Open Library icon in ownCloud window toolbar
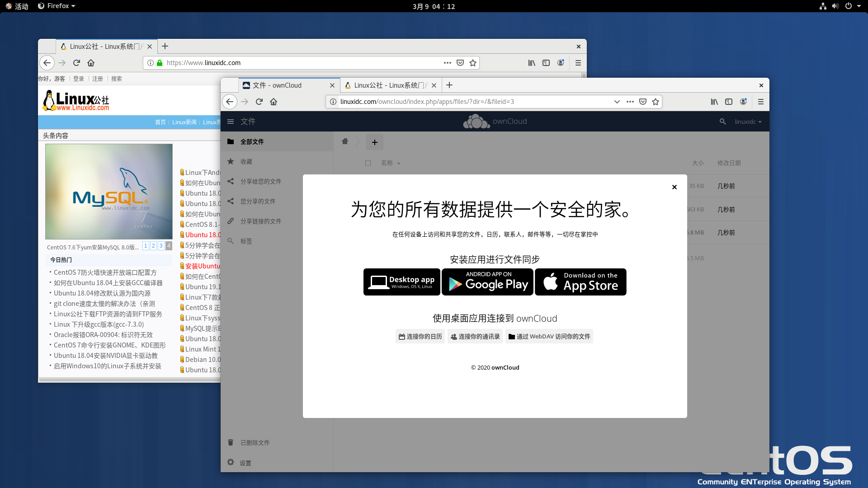Screen dimensions: 868x488 (714, 102)
